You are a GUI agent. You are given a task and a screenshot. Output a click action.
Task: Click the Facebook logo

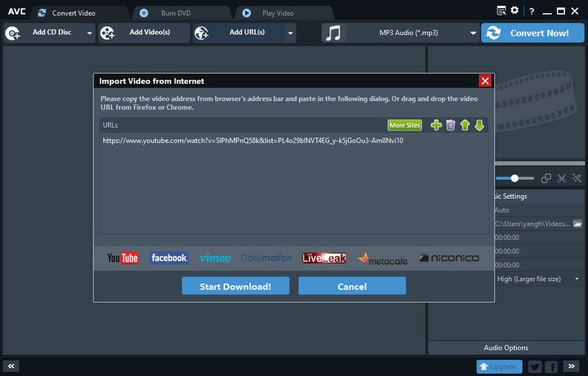(x=169, y=258)
